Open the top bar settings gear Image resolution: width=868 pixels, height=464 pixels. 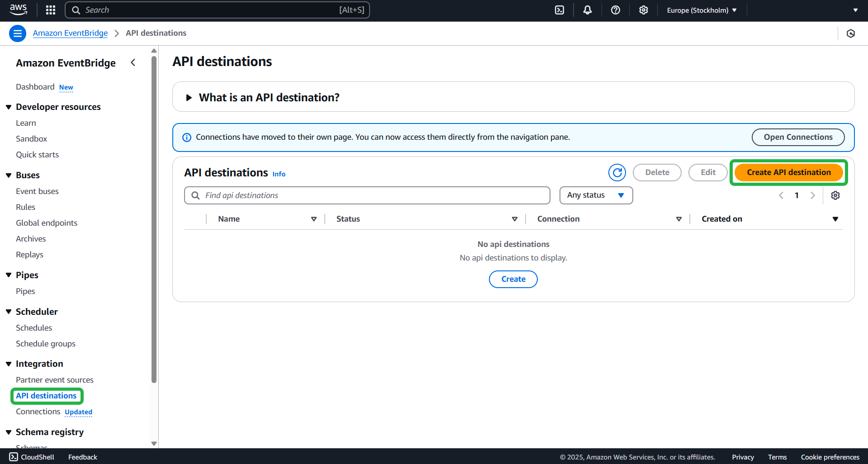click(643, 10)
